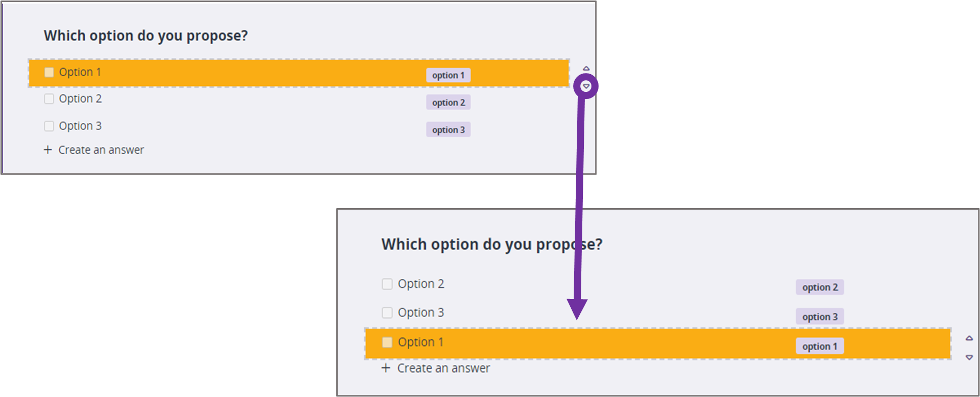Viewport: 980px width, 397px height.
Task: Tick highlighted Option 1 checkbox at bottom of list
Action: pyautogui.click(x=387, y=342)
